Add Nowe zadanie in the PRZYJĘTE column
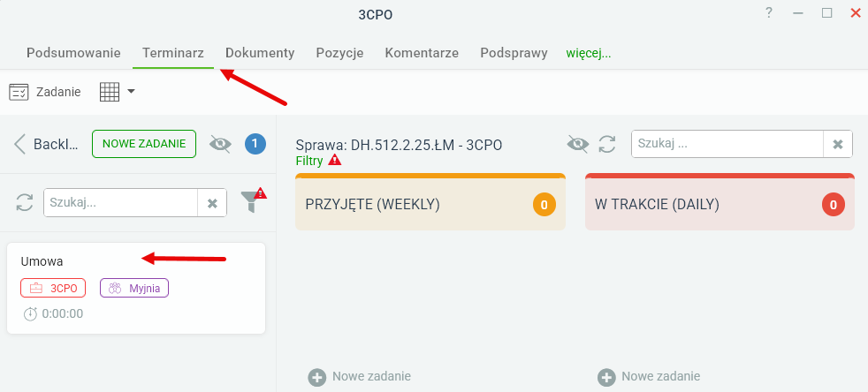868x392 pixels. (360, 377)
